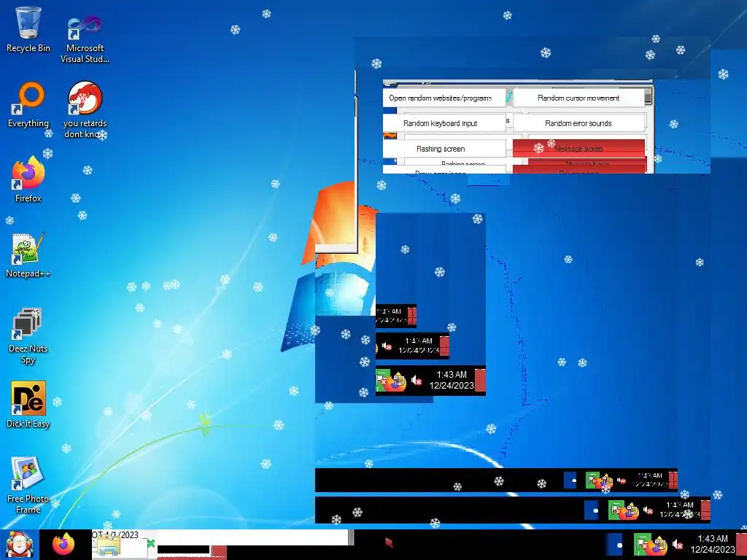
Task: Toggle the Flashing screen payload button
Action: [444, 149]
